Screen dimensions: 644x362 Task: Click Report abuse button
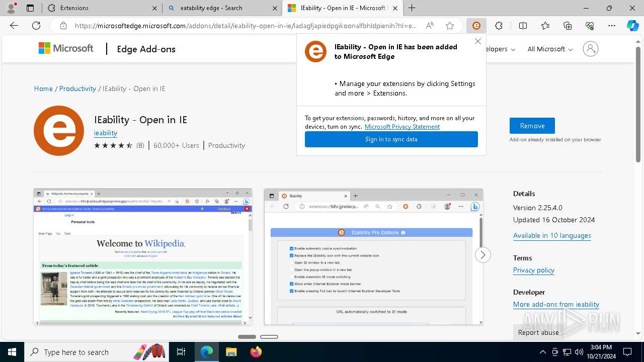coord(538,332)
